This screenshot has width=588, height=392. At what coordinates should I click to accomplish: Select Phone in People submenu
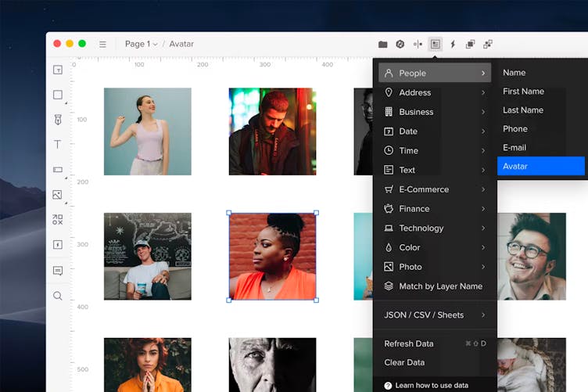click(x=541, y=128)
